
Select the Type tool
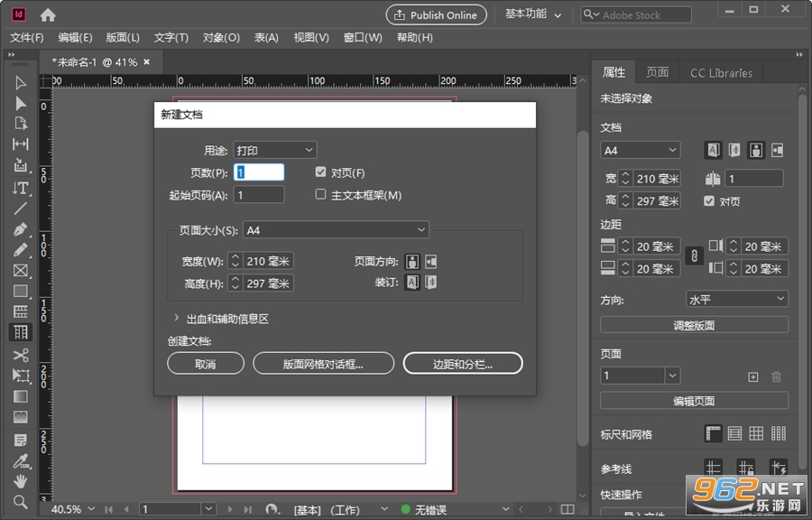(21, 188)
